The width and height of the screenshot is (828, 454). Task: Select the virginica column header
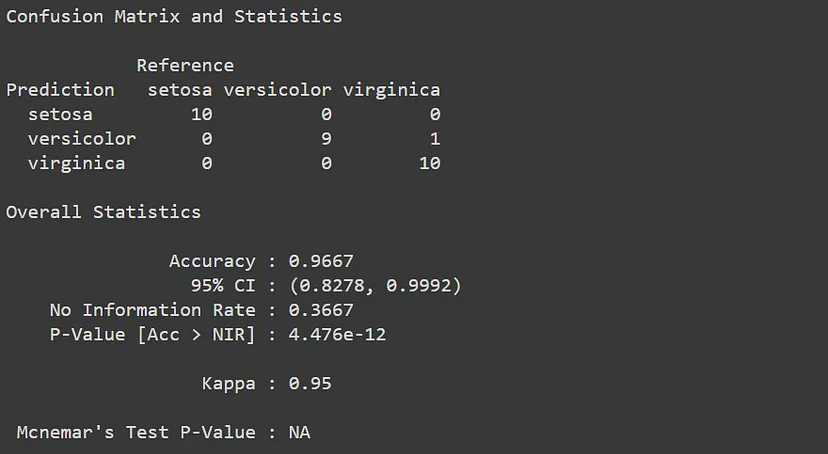(391, 90)
